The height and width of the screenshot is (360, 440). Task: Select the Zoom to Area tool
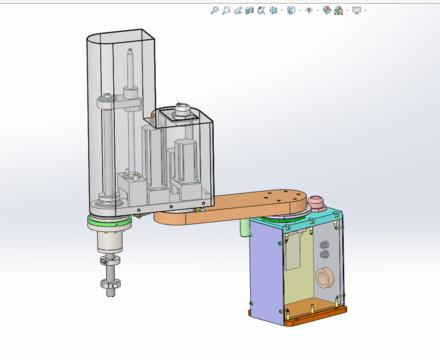pyautogui.click(x=226, y=10)
